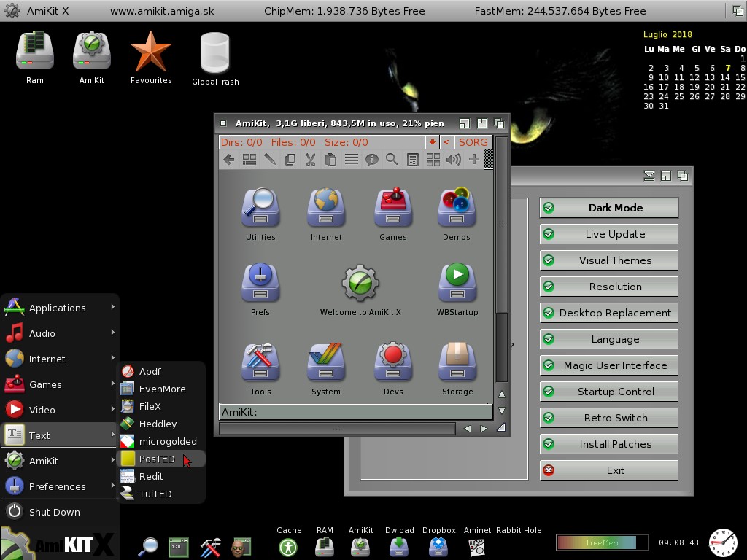
Task: Launch PosTED from the Text submenu
Action: (x=157, y=459)
